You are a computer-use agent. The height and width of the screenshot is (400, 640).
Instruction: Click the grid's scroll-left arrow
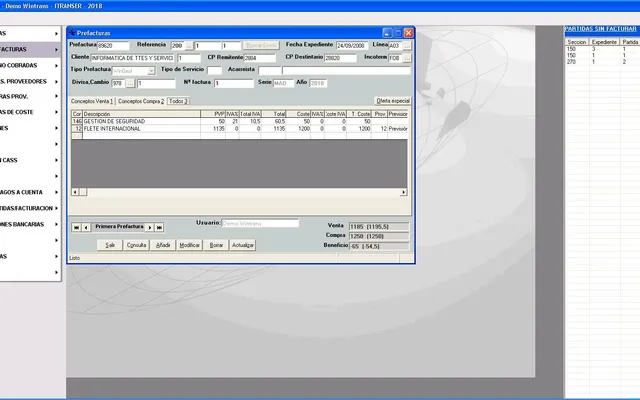pyautogui.click(x=75, y=192)
